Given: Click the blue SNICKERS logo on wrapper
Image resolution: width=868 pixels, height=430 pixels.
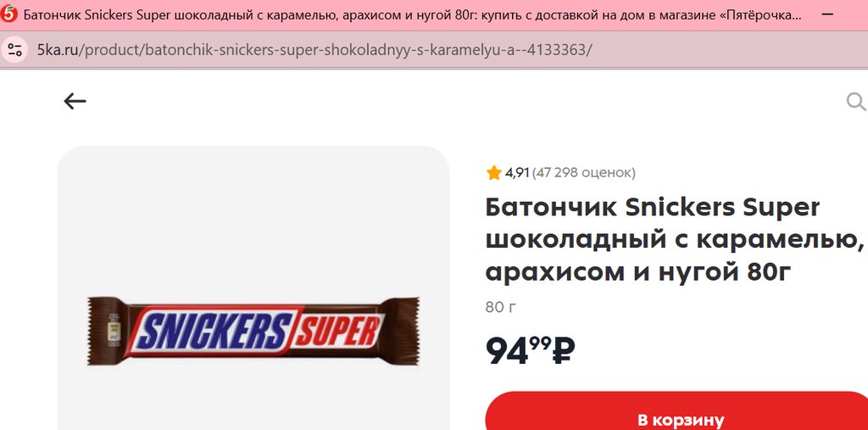Looking at the screenshot, I should [x=213, y=331].
